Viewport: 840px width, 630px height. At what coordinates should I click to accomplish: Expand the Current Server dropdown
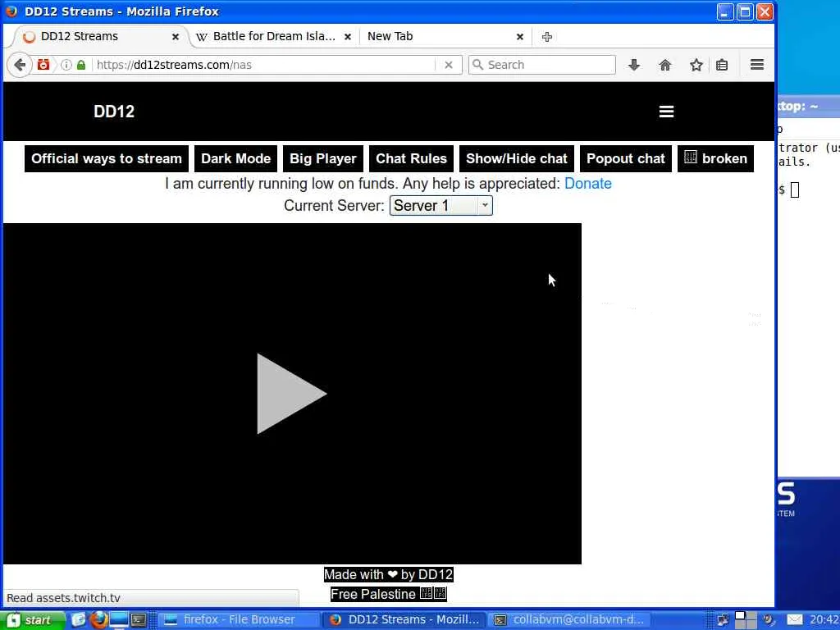point(441,206)
